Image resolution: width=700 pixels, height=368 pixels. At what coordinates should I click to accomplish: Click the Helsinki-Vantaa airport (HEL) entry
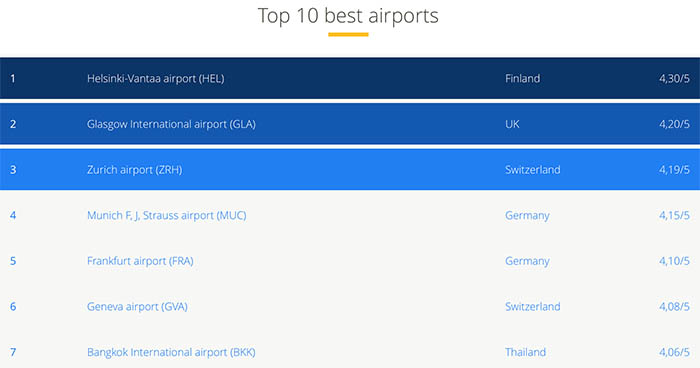point(155,79)
